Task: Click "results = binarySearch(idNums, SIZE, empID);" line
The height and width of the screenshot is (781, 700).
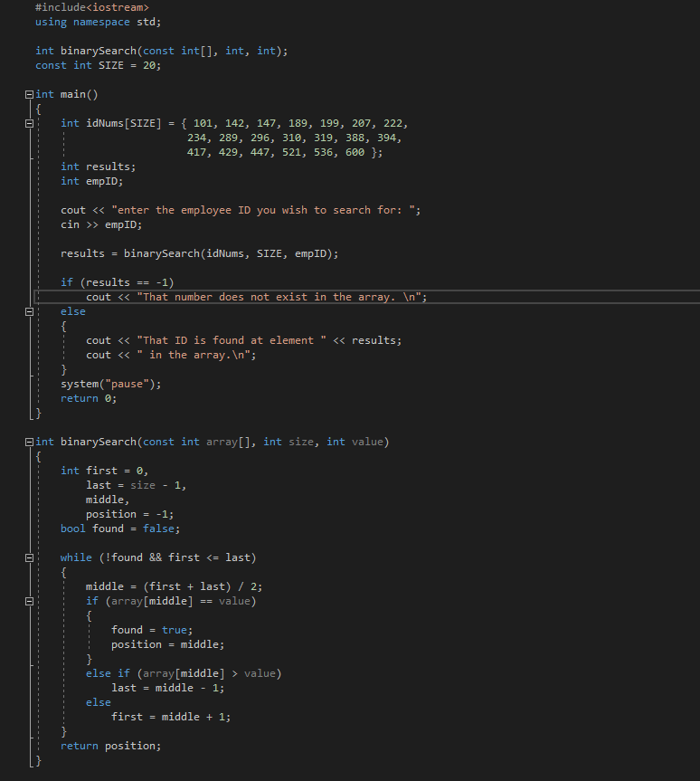Action: (x=199, y=253)
